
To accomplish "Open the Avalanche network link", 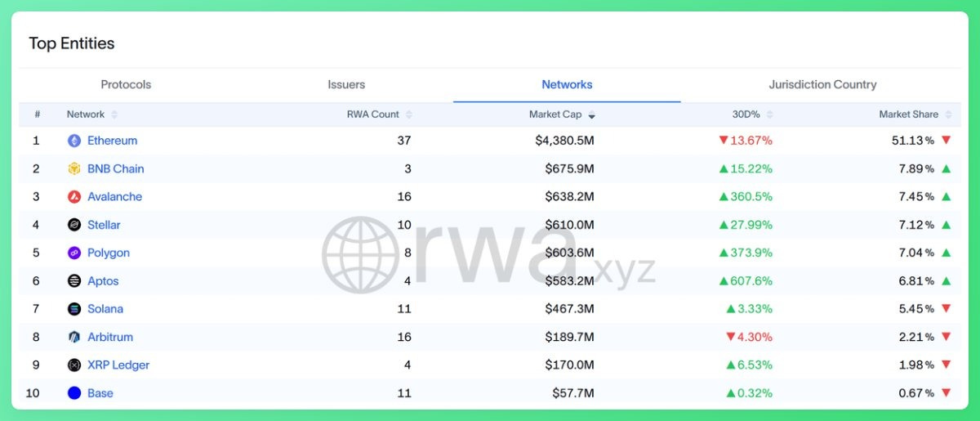I will coord(115,196).
